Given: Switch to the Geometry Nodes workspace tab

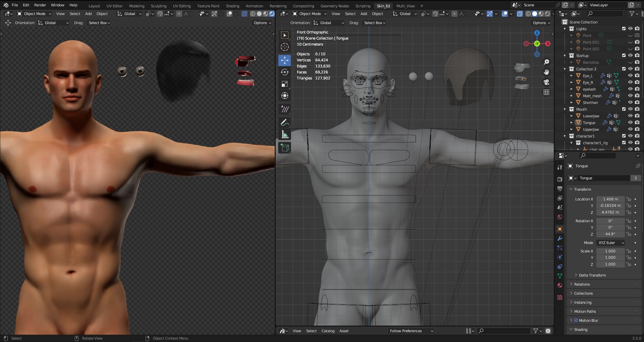Looking at the screenshot, I should [335, 6].
